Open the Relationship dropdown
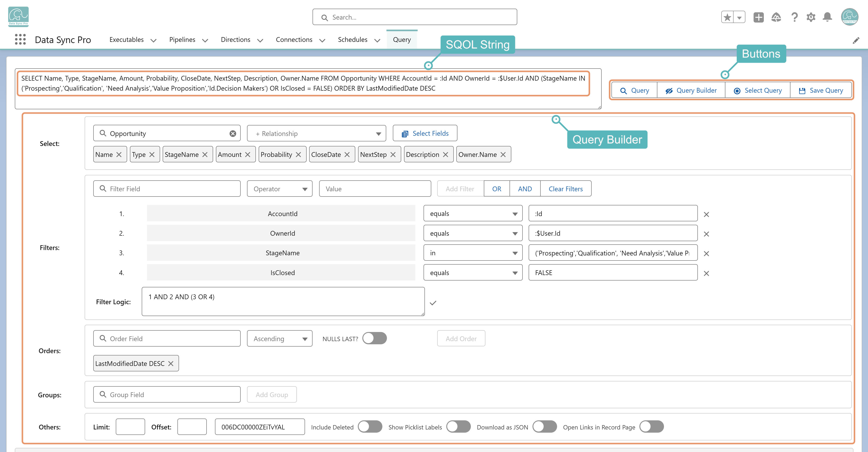Viewport: 868px width, 452px height. [x=316, y=134]
